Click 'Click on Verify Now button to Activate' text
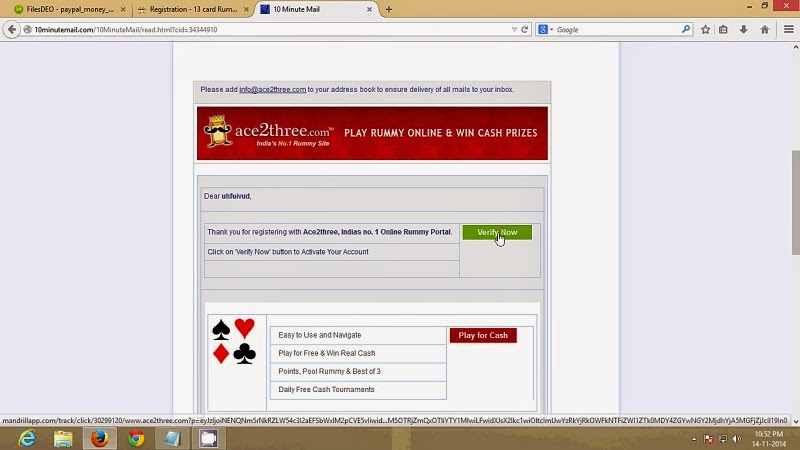 [288, 252]
